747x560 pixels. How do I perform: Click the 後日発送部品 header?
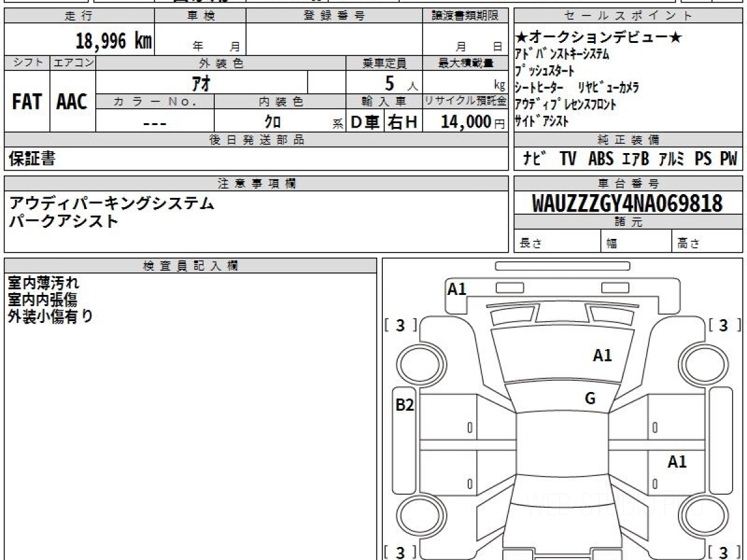pyautogui.click(x=256, y=140)
